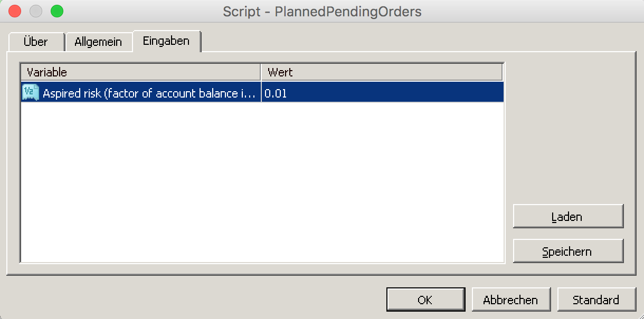Click the Variable column header
This screenshot has height=319, width=644.
tap(140, 72)
